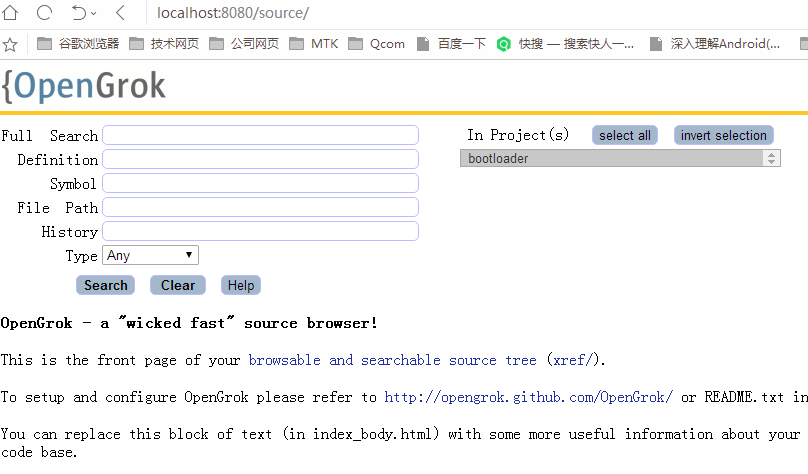Click the Help button
The width and height of the screenshot is (808, 474).
[x=241, y=285]
